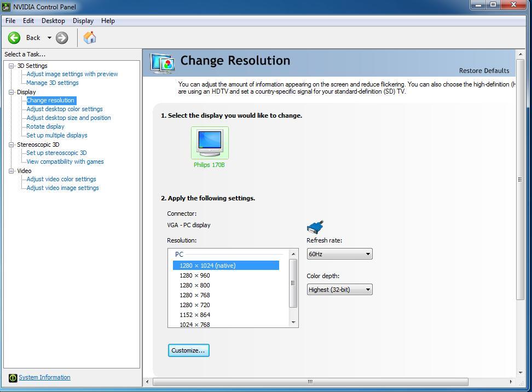
Task: Open View compatibility with games
Action: 65,162
